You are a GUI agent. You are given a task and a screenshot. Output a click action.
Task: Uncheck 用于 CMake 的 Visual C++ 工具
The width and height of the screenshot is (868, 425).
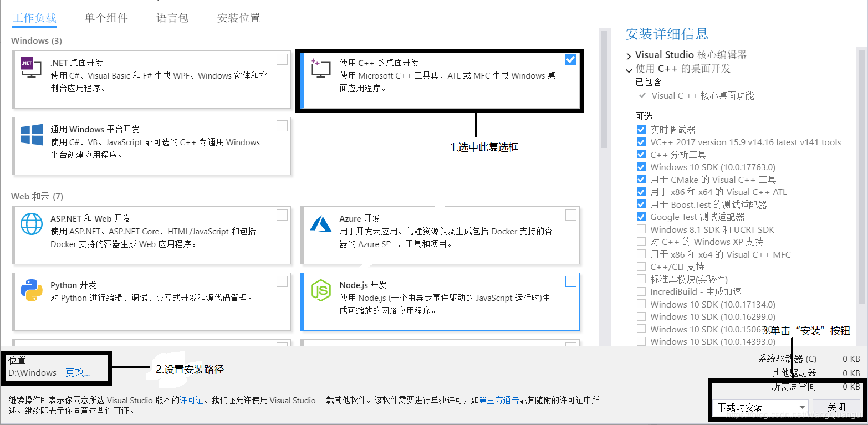pyautogui.click(x=641, y=180)
